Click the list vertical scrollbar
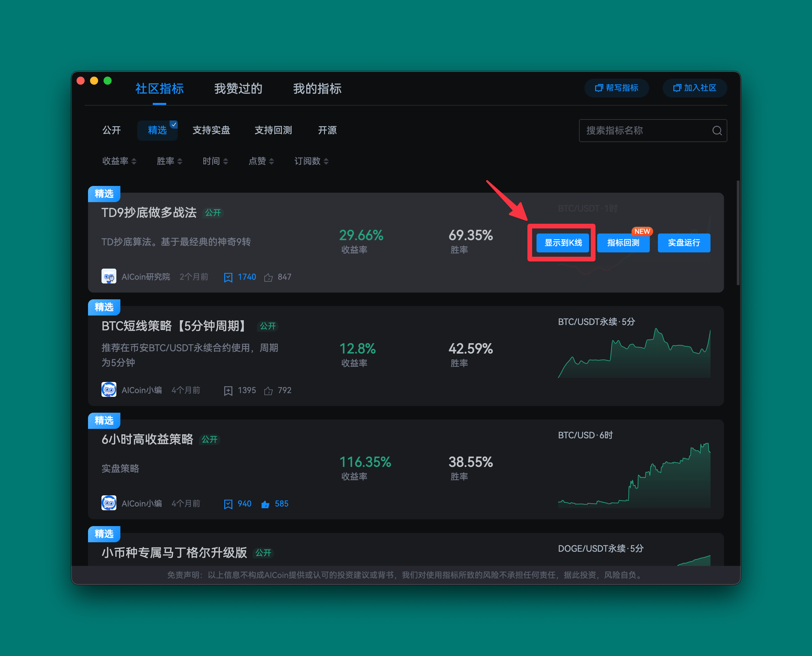The height and width of the screenshot is (656, 812). [x=737, y=233]
